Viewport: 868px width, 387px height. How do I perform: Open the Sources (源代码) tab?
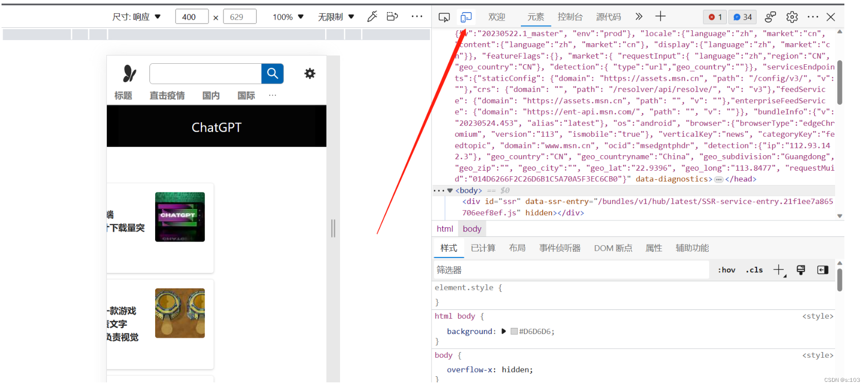coord(609,17)
